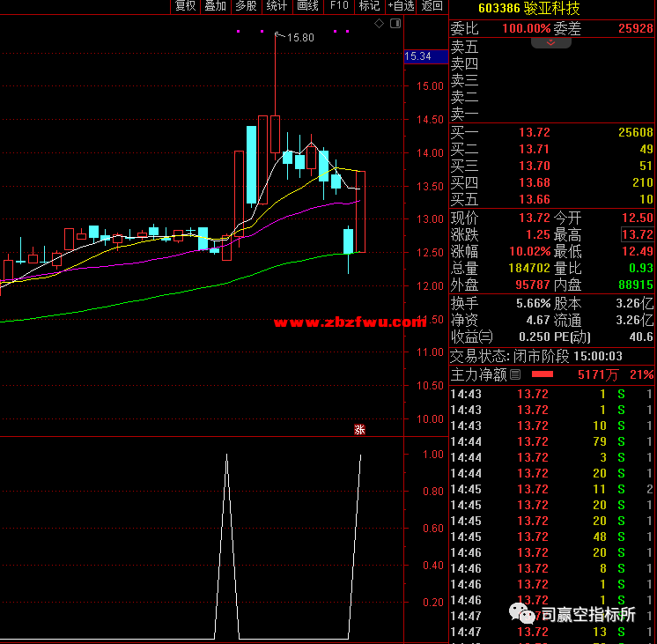Viewport: 657px width, 644px height.
Task: Open the F10 company info
Action: coord(339,6)
